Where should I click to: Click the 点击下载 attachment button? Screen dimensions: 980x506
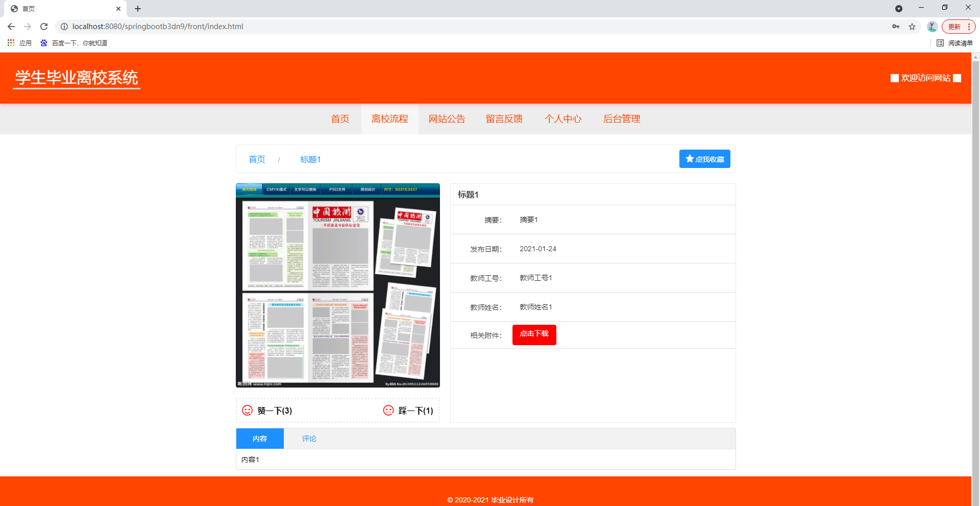[x=534, y=334]
